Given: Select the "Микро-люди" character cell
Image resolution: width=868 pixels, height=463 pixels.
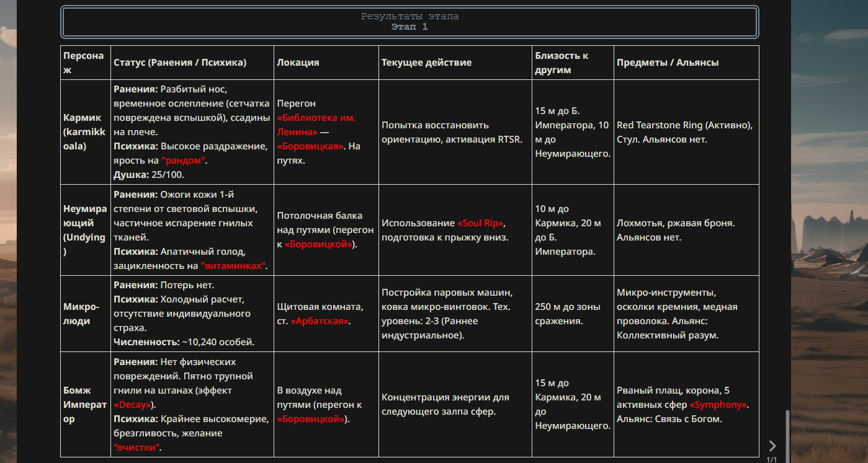Looking at the screenshot, I should point(86,314).
